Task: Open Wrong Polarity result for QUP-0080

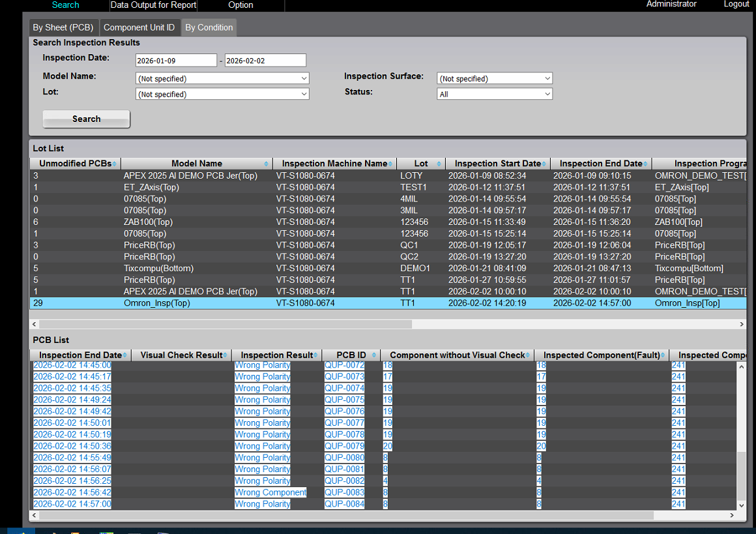Action: [262, 458]
